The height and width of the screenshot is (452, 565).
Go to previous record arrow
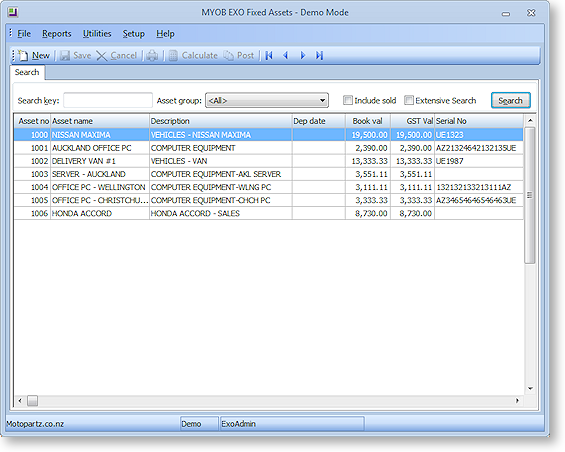286,56
